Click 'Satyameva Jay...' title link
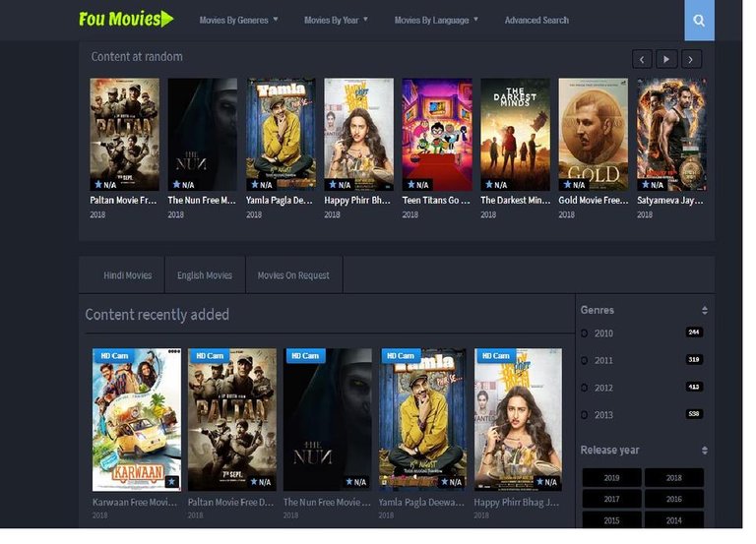The width and height of the screenshot is (756, 544). [670, 201]
